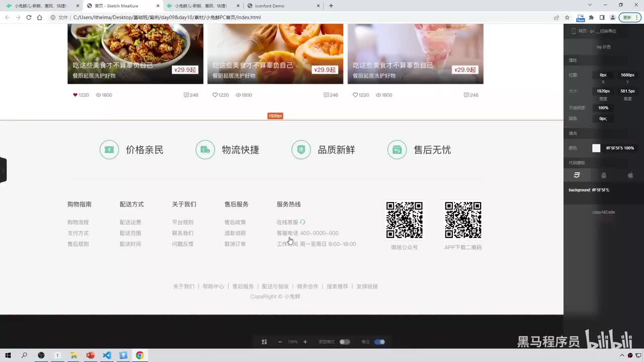Zoom in with the plus icon
644x362 pixels.
[305, 342]
